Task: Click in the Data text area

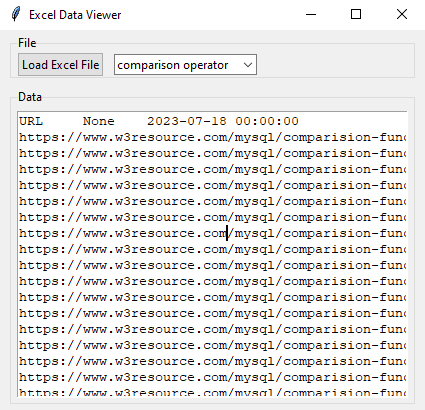Action: pos(212,254)
